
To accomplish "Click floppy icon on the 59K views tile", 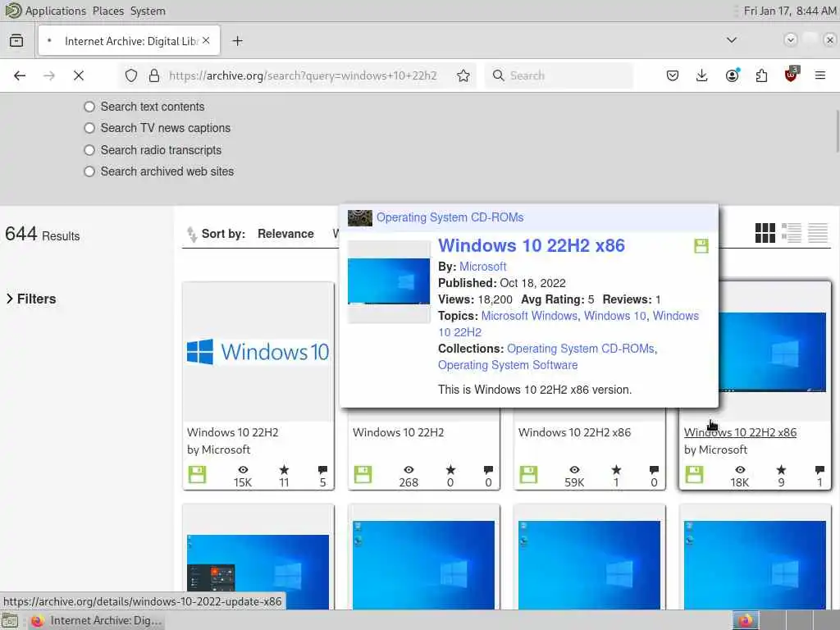I will point(528,475).
